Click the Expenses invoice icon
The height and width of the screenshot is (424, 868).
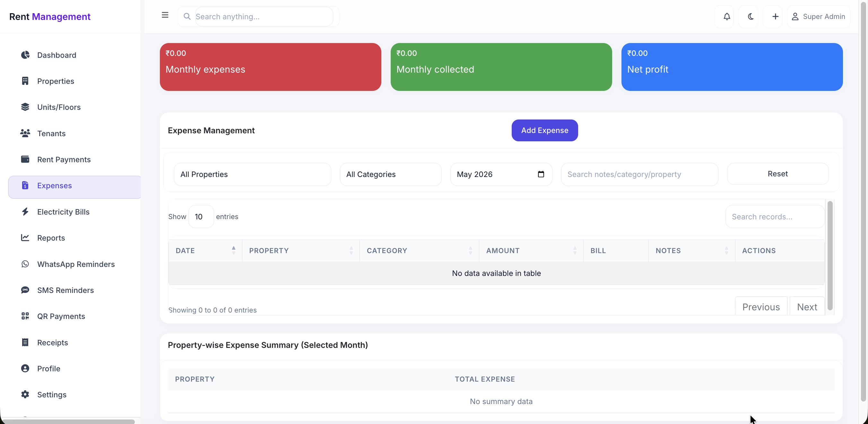coord(25,185)
